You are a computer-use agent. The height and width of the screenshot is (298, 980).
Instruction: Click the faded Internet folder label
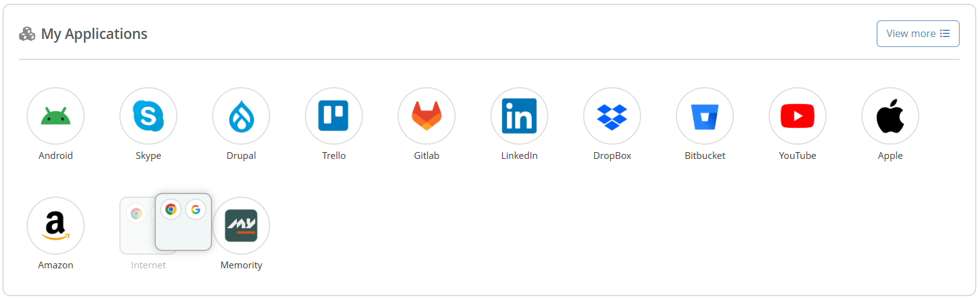(x=148, y=265)
